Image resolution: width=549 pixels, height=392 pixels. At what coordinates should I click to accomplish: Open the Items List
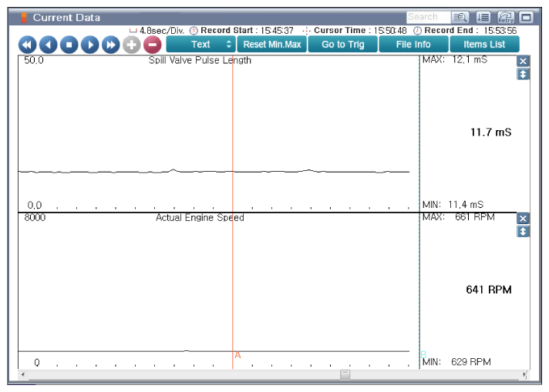[x=485, y=45]
